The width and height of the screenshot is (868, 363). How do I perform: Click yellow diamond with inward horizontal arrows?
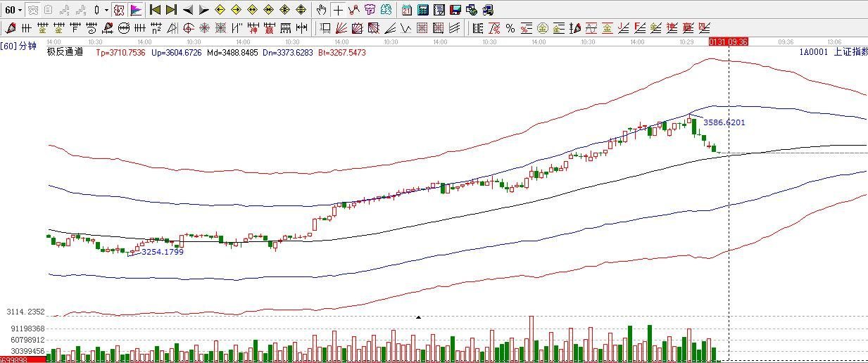(268, 10)
